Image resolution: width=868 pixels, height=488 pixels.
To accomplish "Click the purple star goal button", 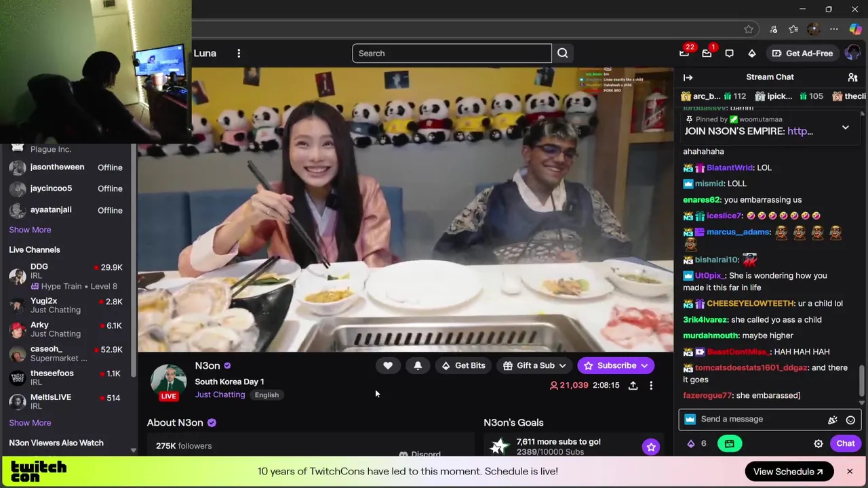I will pyautogui.click(x=651, y=447).
